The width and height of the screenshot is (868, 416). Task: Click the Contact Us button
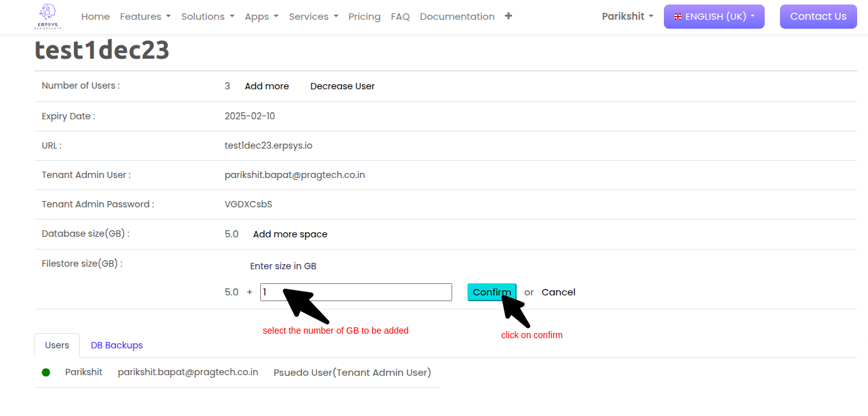[x=818, y=17]
